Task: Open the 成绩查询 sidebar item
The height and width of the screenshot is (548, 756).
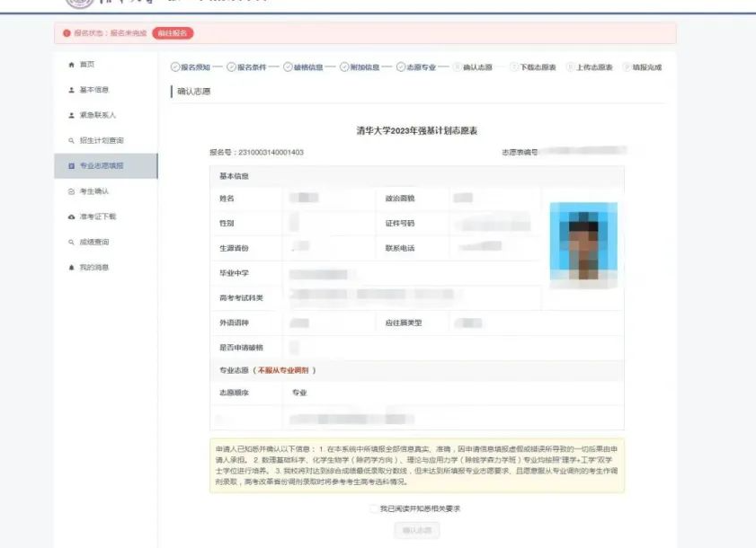Action: 106,242
